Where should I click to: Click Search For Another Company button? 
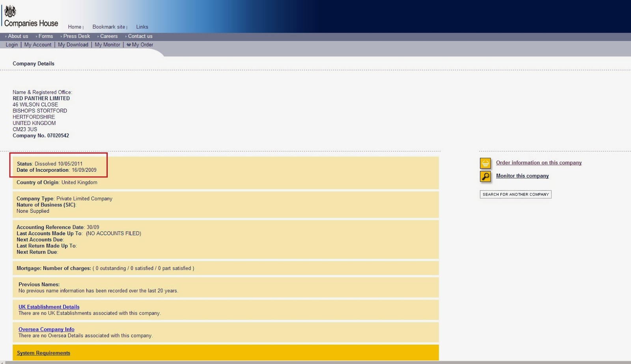pyautogui.click(x=515, y=194)
